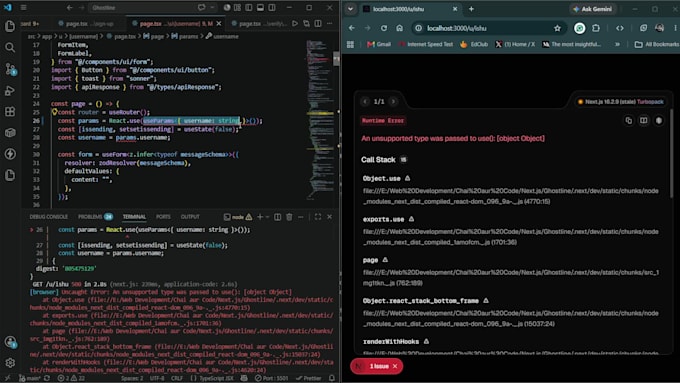The width and height of the screenshot is (680, 383).
Task: Click the Chrome address bar URL
Action: click(x=457, y=28)
